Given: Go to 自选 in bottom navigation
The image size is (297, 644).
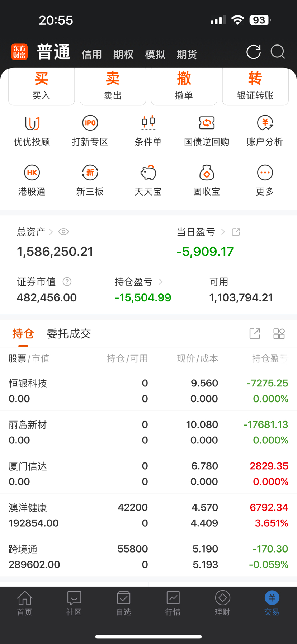Looking at the screenshot, I should (124, 603).
